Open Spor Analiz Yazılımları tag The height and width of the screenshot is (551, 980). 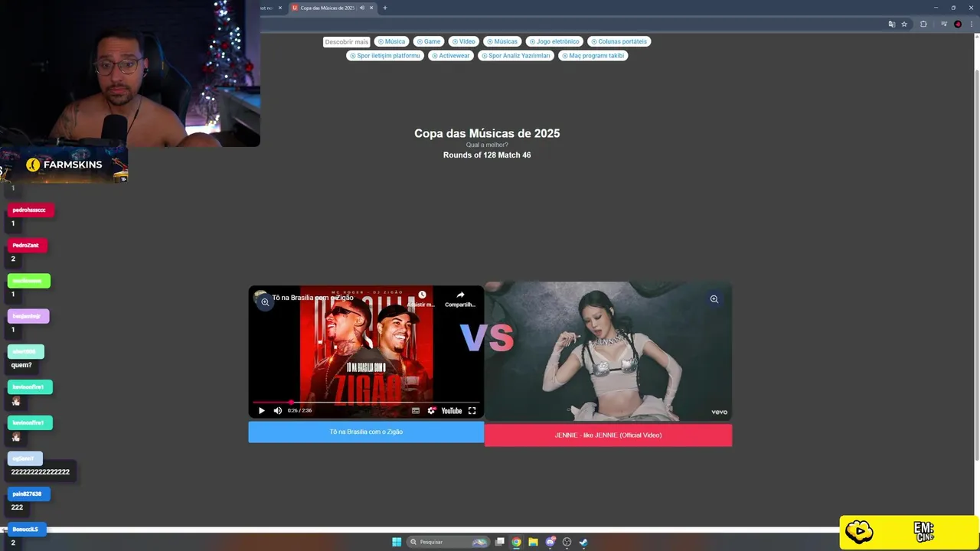coord(515,56)
